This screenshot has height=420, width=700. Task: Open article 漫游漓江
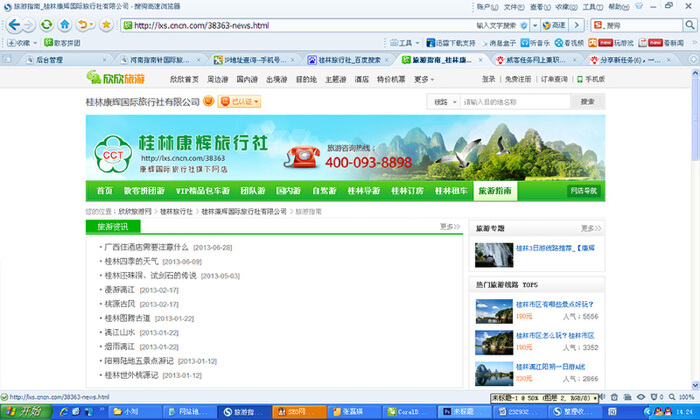click(119, 290)
